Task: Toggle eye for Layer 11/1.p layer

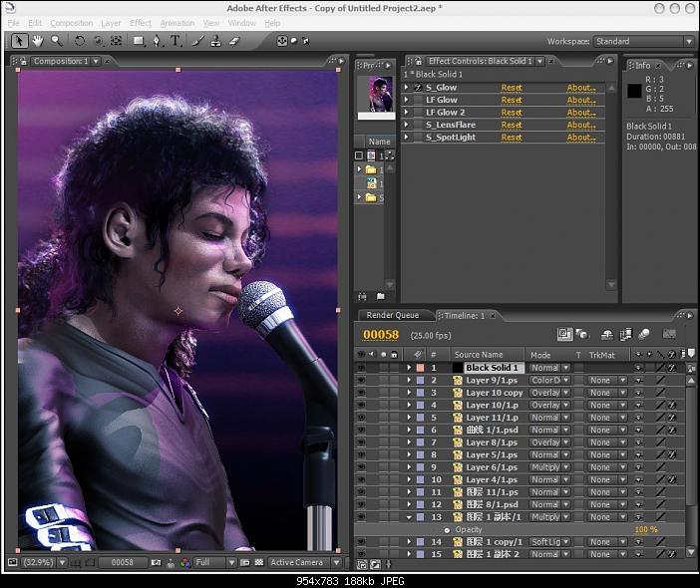Action: tap(361, 418)
